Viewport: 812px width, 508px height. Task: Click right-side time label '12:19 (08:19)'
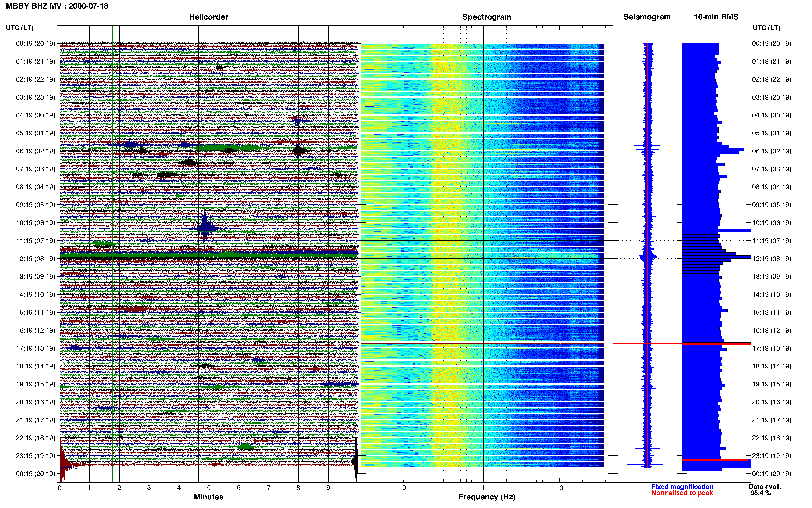point(772,259)
